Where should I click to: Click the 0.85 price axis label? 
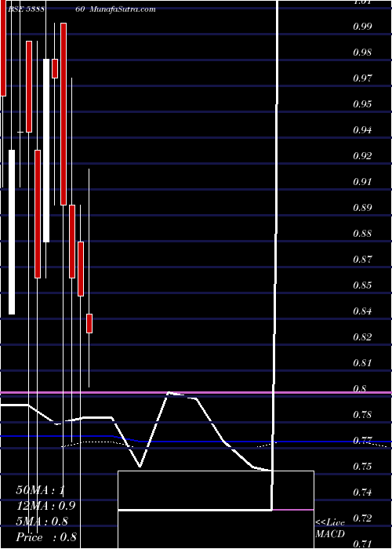tap(362, 285)
